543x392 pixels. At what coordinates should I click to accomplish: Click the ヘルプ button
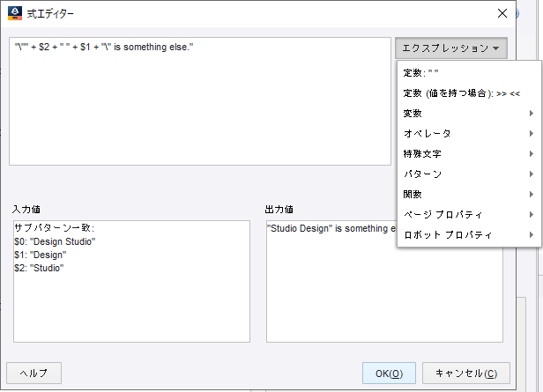33,374
